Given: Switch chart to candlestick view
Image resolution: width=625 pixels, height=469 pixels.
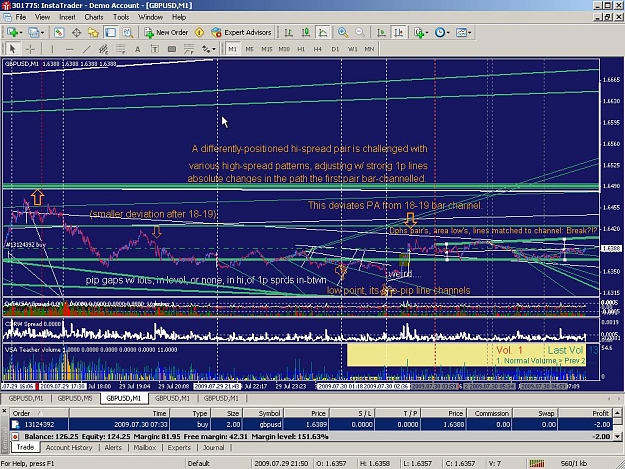Looking at the screenshot, I should (x=306, y=32).
